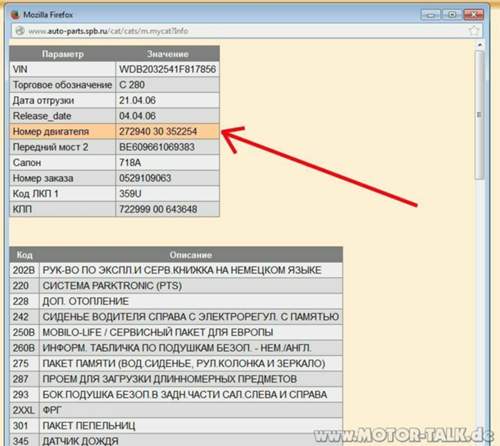This screenshot has height=446, width=500.
Task: Select the КПП value 722999 00 643648
Action: pyautogui.click(x=158, y=209)
